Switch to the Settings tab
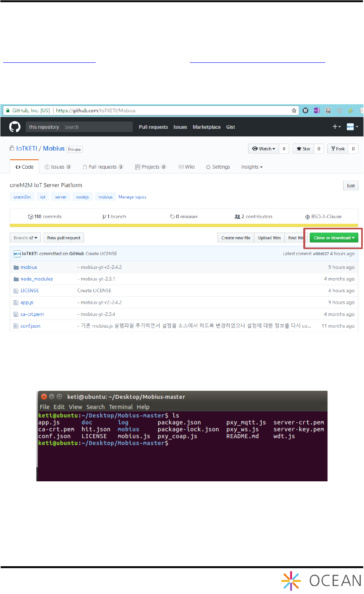The height and width of the screenshot is (594, 364). pyautogui.click(x=218, y=167)
